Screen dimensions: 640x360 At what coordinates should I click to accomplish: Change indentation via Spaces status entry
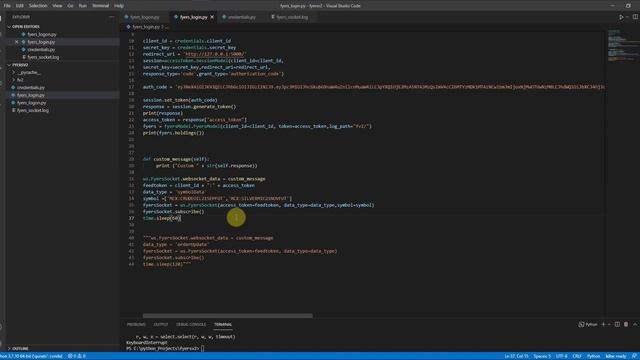tap(542, 356)
